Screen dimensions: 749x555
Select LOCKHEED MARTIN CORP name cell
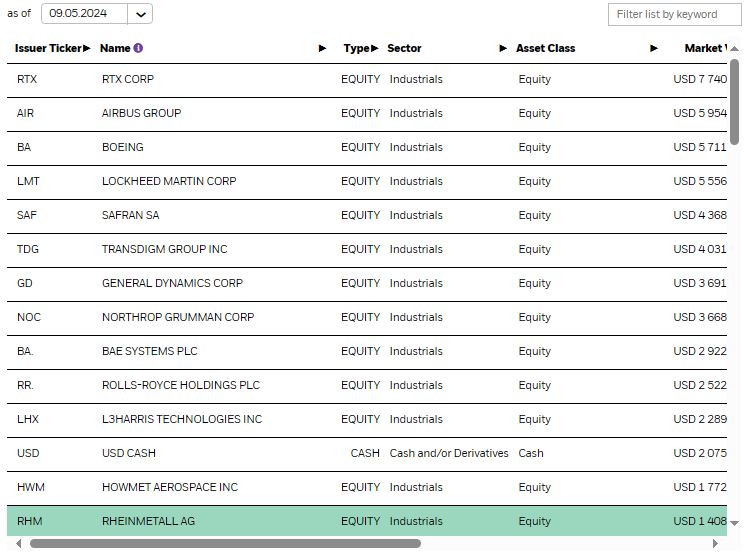coord(169,181)
